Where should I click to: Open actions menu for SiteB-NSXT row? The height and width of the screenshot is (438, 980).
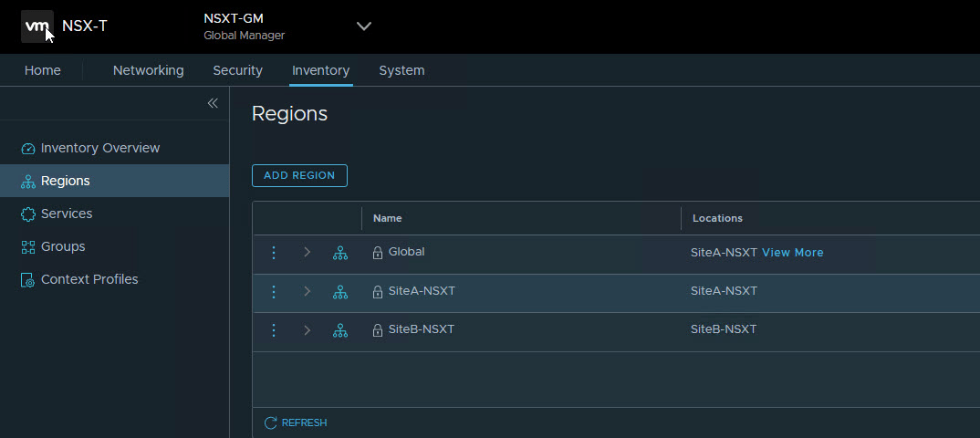pos(273,330)
